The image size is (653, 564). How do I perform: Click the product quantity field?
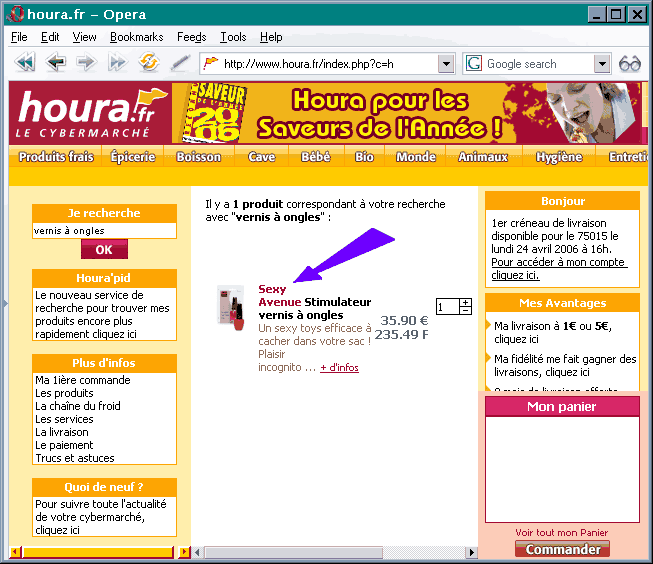(447, 307)
